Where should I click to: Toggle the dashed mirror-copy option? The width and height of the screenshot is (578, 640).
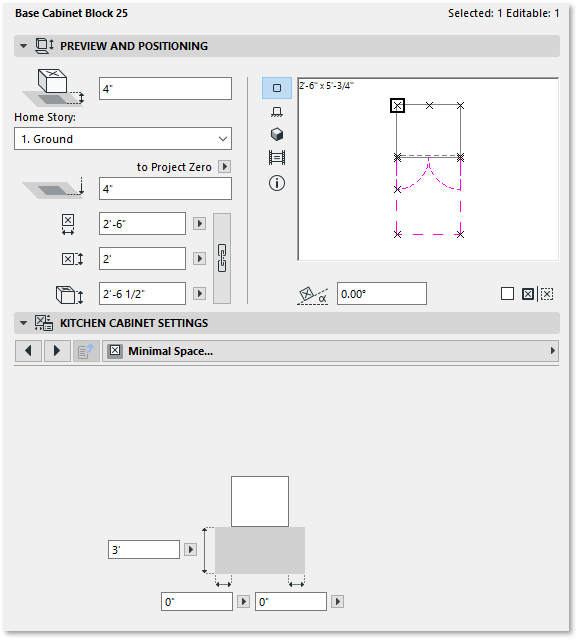547,294
